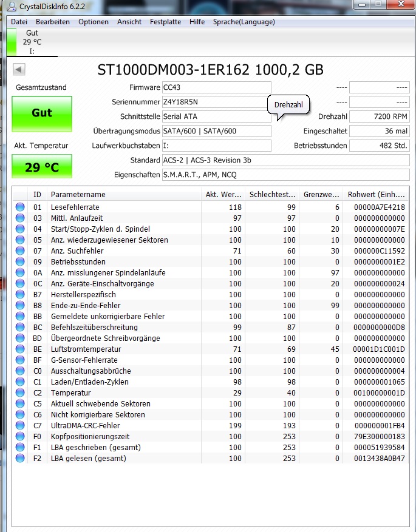The height and width of the screenshot is (532, 416).
Task: Click the 29 °C temperature button
Action: tap(42, 166)
